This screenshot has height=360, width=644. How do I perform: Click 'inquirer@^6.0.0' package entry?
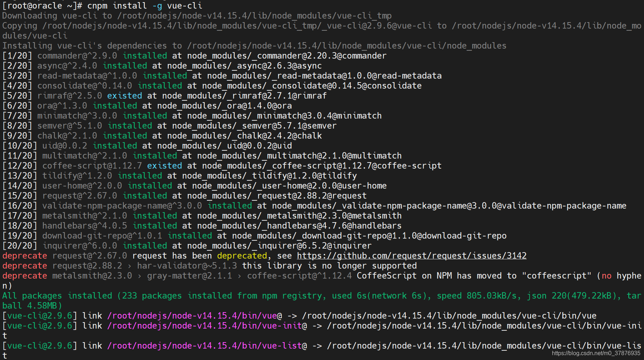(80, 246)
